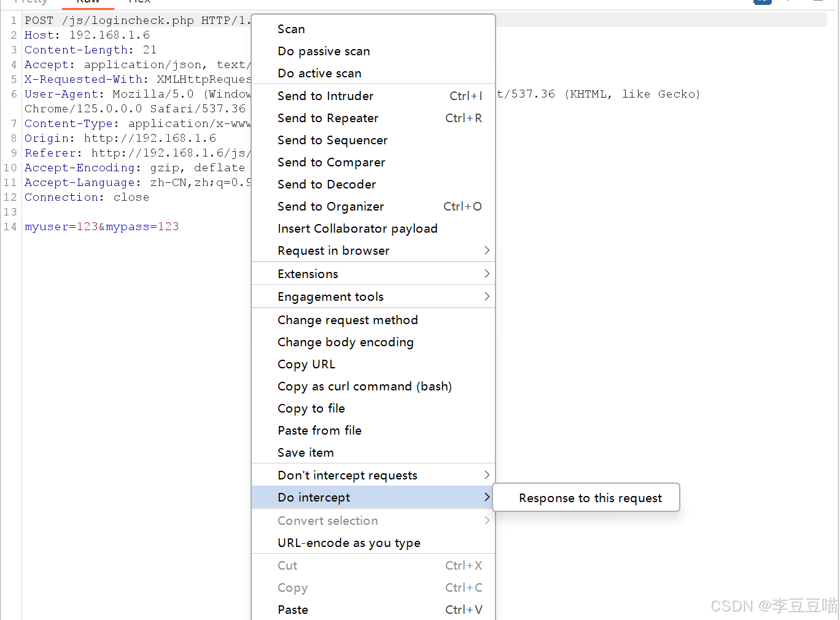Select Send to Decoder
Screen dimensions: 840x620
[327, 184]
